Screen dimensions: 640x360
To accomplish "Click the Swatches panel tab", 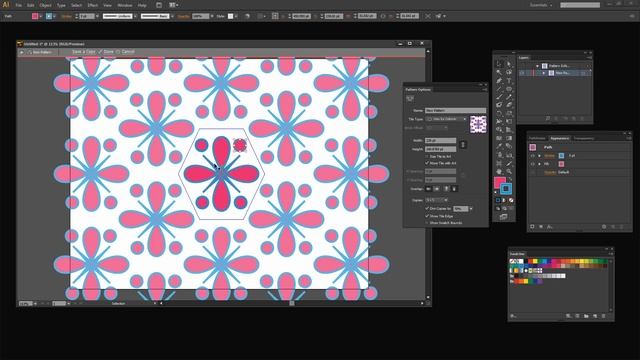I will tap(517, 254).
